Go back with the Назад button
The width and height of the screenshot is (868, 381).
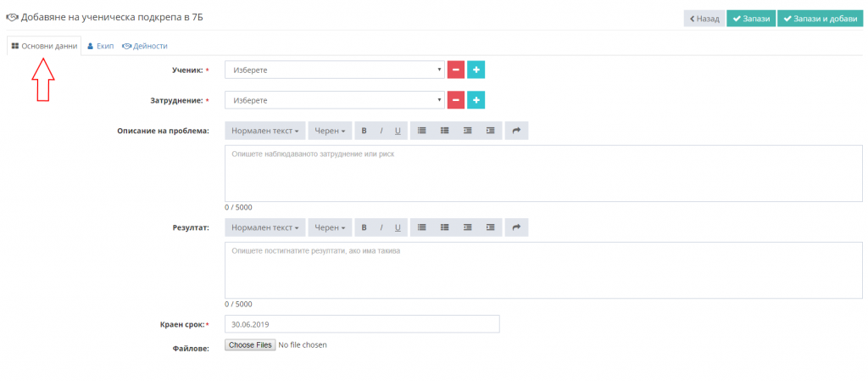(704, 19)
